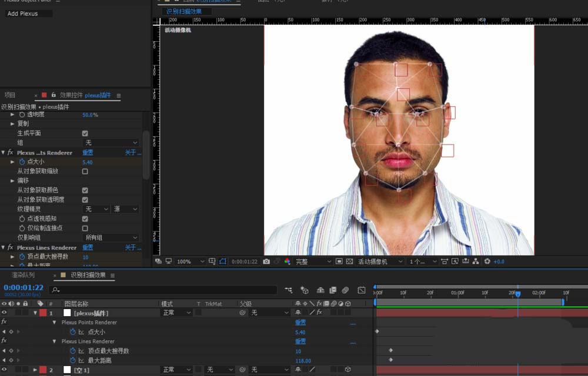Image resolution: width=588 pixels, height=376 pixels.
Task: Take a snapshot with the camera icon
Action: coord(266,261)
